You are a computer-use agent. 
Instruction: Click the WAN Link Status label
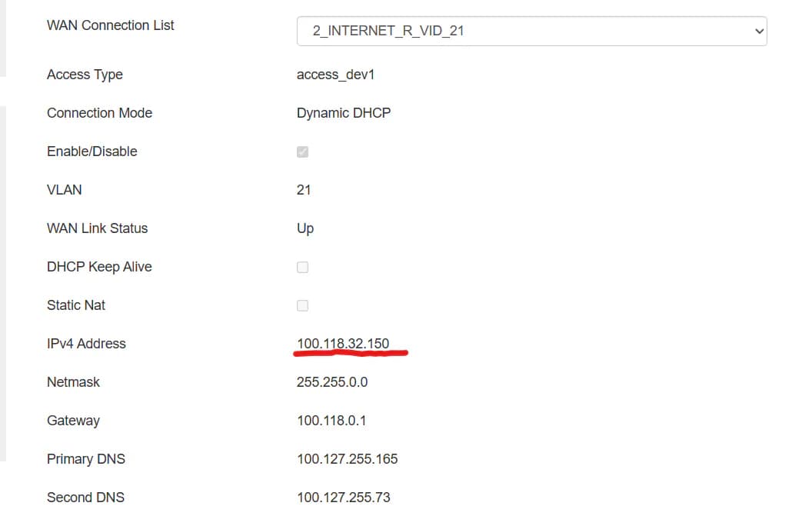pyautogui.click(x=97, y=228)
